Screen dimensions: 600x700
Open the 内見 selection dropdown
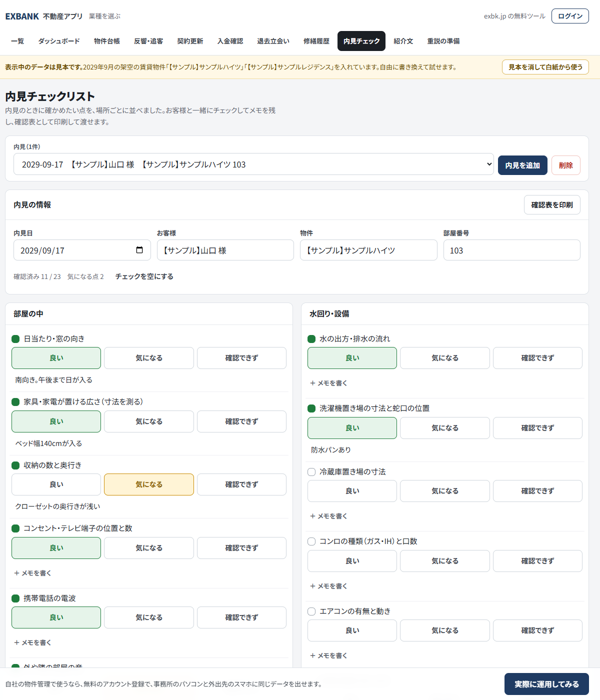pyautogui.click(x=253, y=164)
